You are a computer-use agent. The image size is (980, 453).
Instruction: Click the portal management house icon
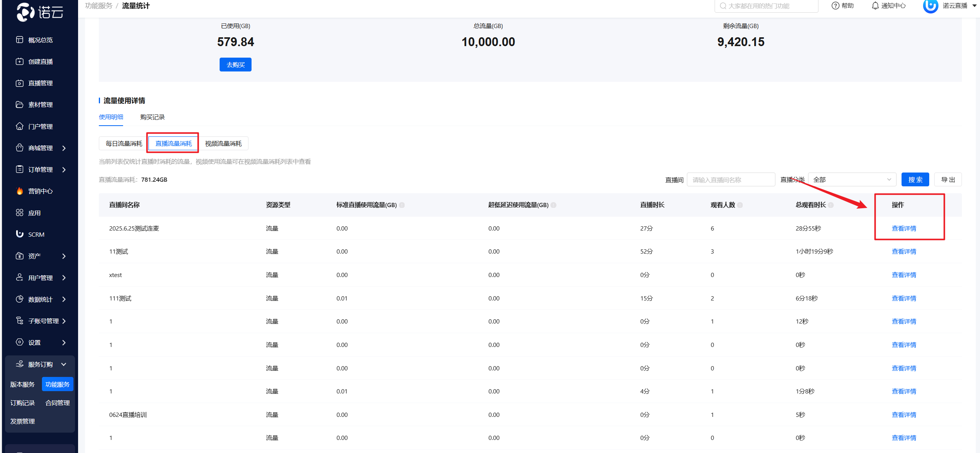[20, 126]
